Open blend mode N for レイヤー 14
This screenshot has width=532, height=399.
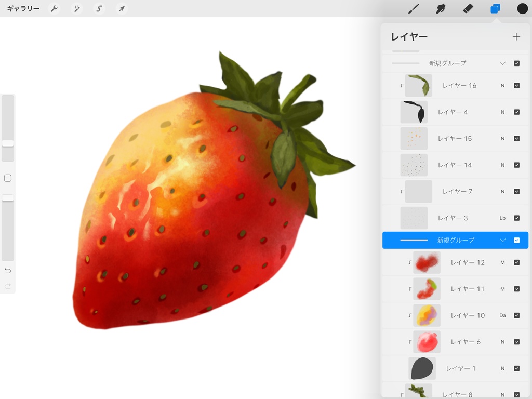502,165
